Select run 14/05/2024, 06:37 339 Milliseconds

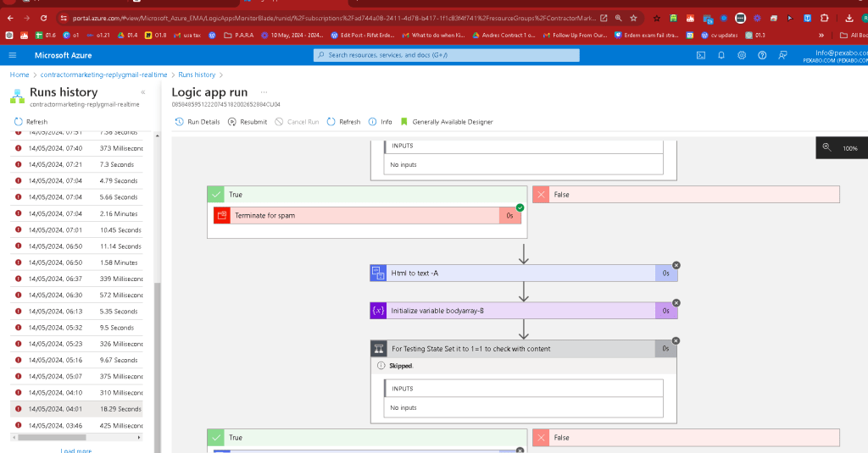[x=76, y=279]
